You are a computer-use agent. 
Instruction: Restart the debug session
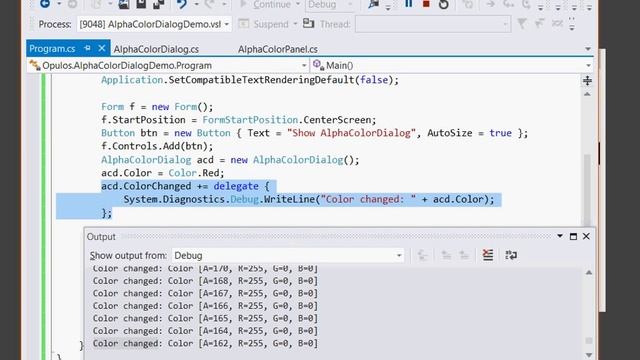(443, 4)
